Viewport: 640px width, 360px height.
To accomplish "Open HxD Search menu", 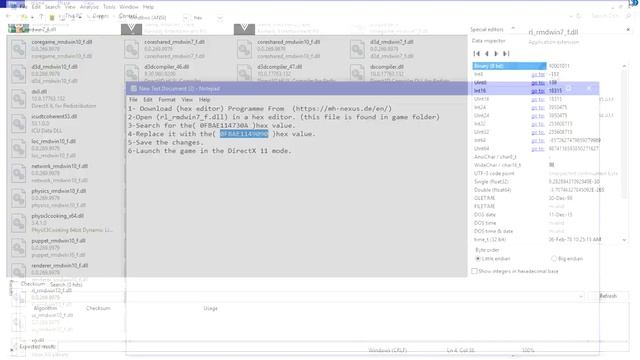I will pos(52,7).
